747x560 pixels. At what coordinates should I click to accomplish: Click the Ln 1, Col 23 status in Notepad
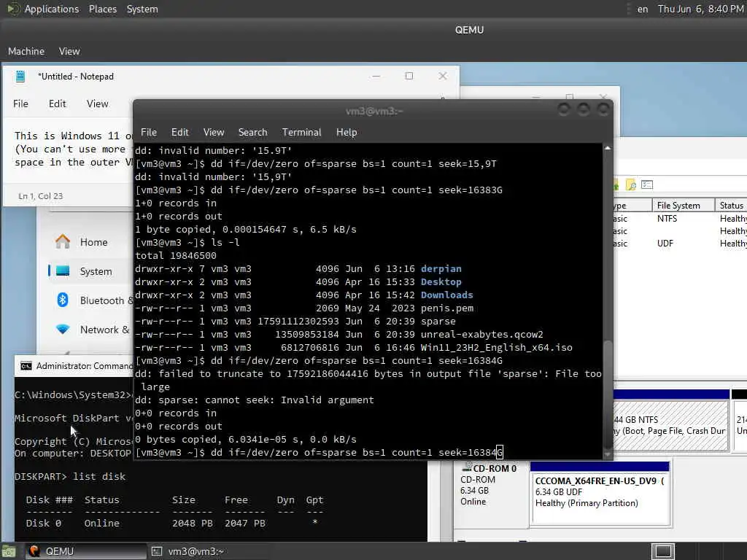click(41, 195)
